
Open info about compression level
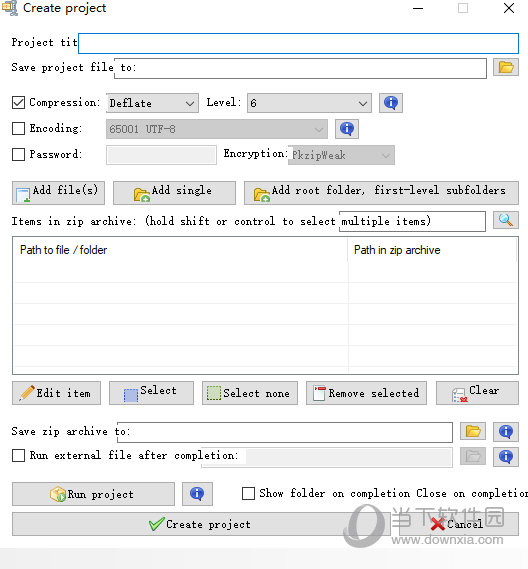(390, 103)
